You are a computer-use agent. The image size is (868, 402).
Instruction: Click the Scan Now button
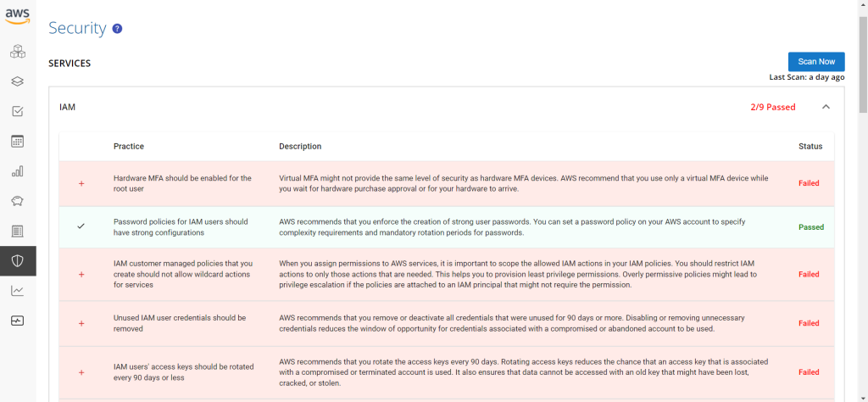(816, 61)
